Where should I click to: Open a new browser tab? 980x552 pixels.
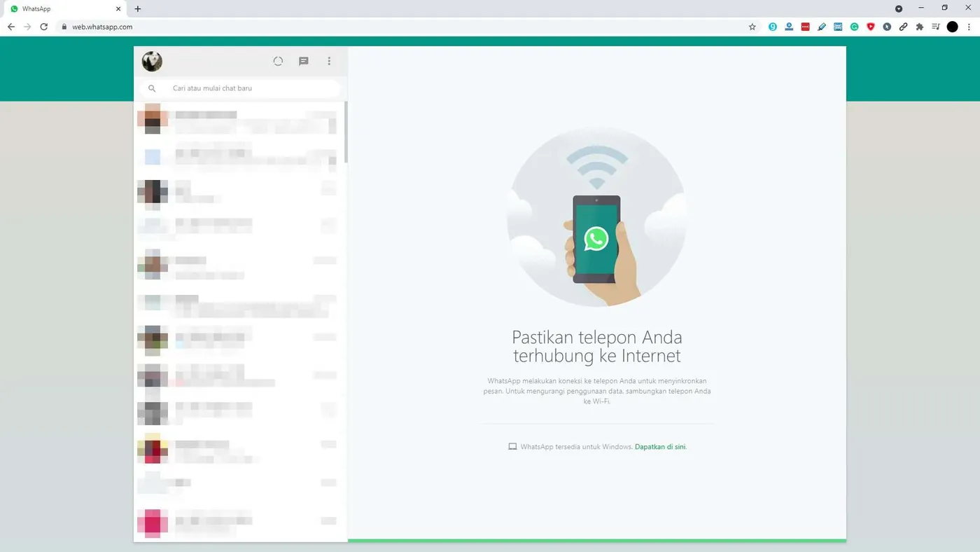pyautogui.click(x=138, y=9)
